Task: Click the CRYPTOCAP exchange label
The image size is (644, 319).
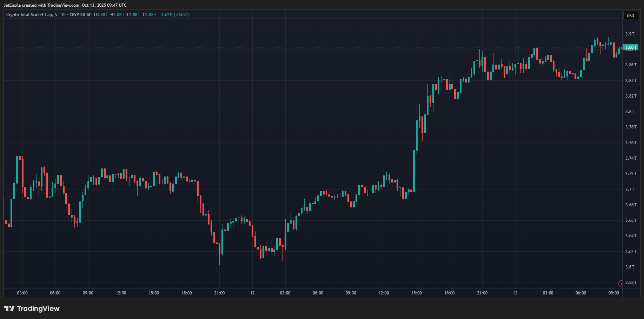Action: 80,15
